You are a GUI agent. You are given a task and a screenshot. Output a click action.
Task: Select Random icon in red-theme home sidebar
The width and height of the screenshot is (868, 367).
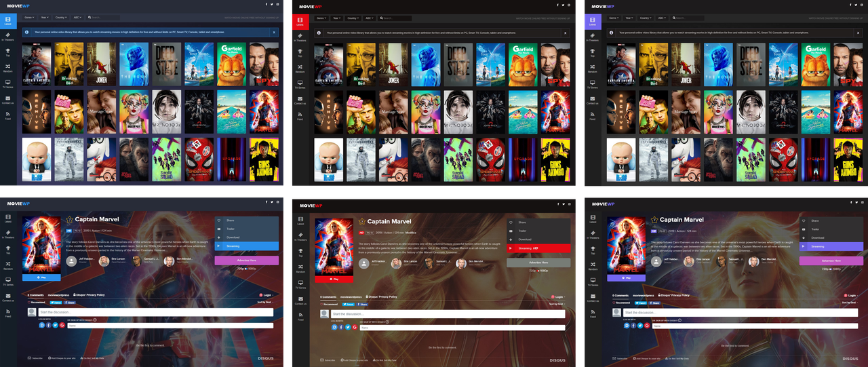pyautogui.click(x=300, y=66)
